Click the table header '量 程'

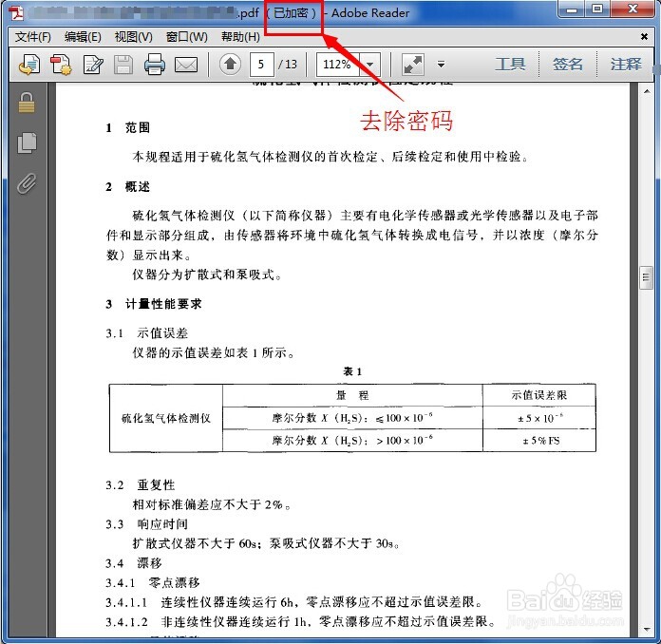pos(352,395)
